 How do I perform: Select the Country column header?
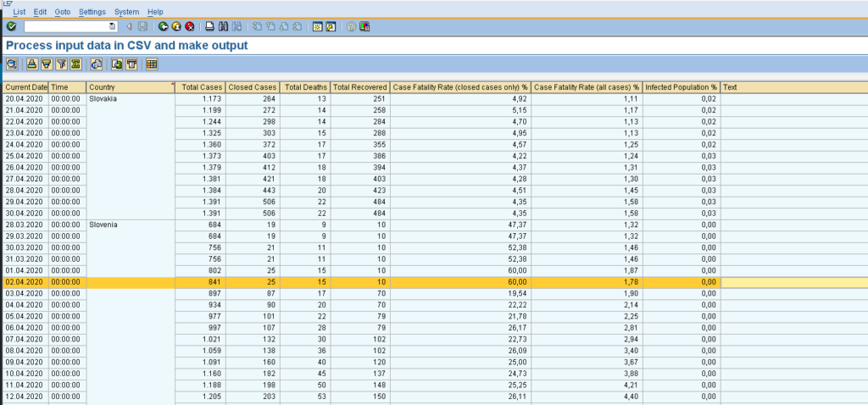[x=131, y=87]
